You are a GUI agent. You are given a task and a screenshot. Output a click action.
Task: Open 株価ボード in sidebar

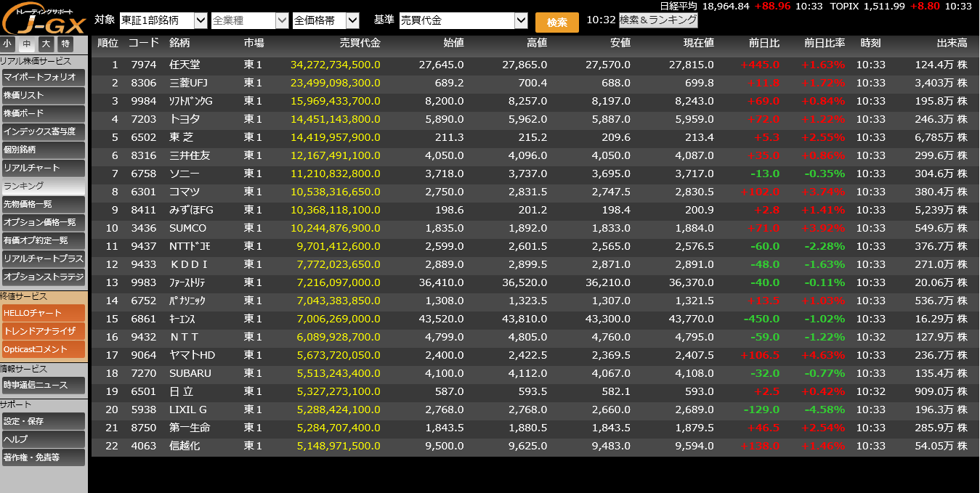[x=43, y=113]
